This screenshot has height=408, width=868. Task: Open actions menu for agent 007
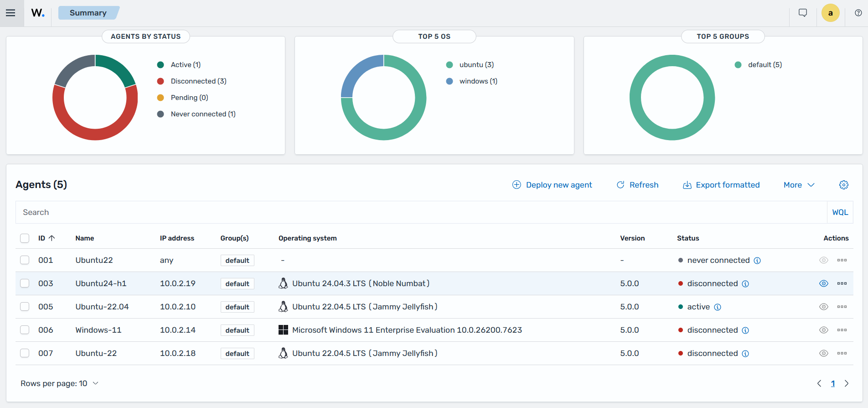pyautogui.click(x=842, y=353)
